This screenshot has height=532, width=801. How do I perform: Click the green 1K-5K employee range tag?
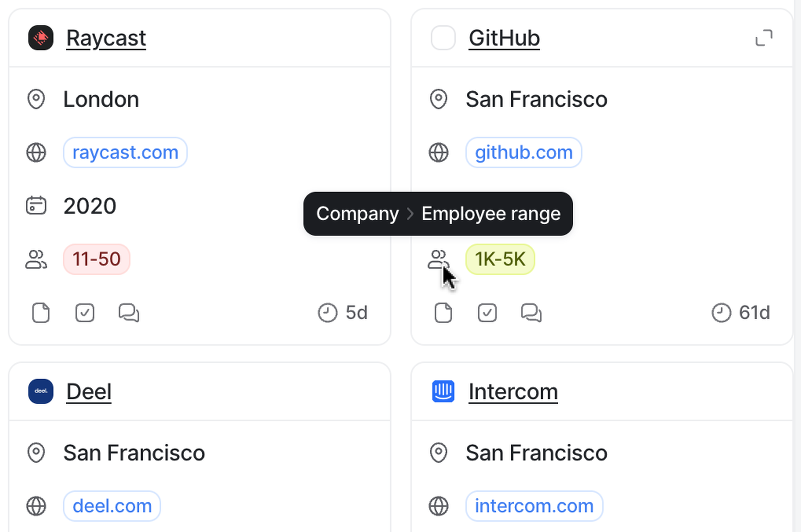tap(500, 259)
